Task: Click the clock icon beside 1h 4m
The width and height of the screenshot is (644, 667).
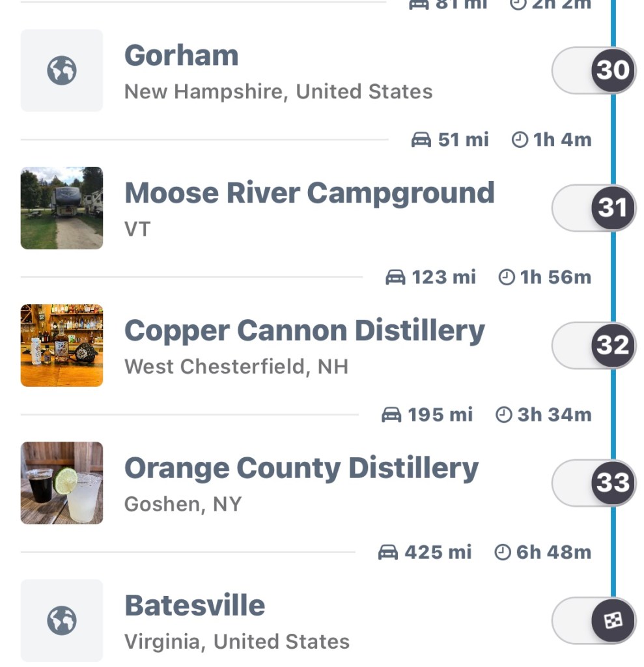Action: point(519,140)
